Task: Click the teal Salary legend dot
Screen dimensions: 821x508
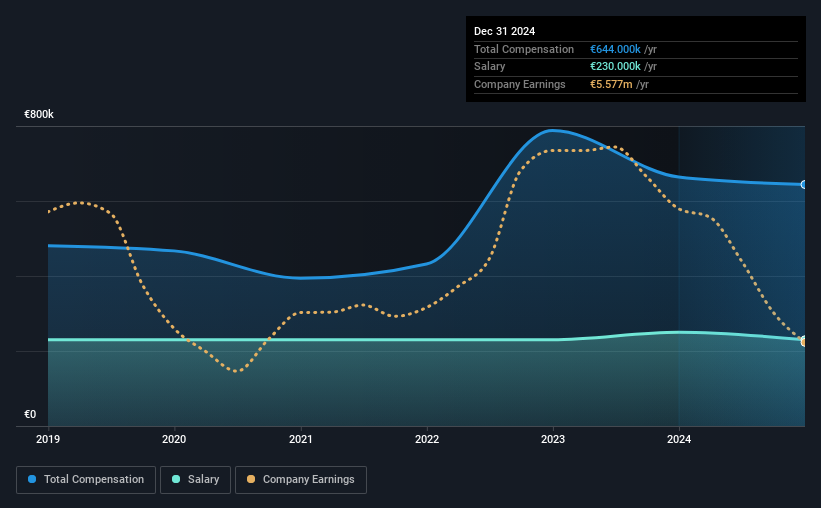Action: pyautogui.click(x=176, y=479)
